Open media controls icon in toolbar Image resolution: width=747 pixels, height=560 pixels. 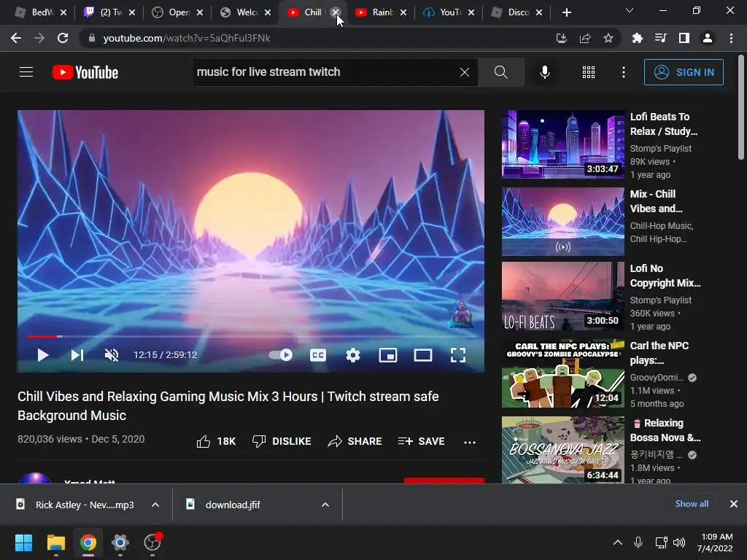(x=660, y=38)
